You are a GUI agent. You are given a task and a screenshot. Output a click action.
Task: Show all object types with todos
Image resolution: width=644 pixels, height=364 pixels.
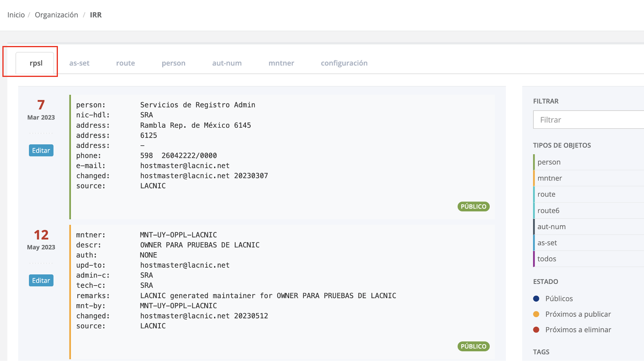coord(546,259)
